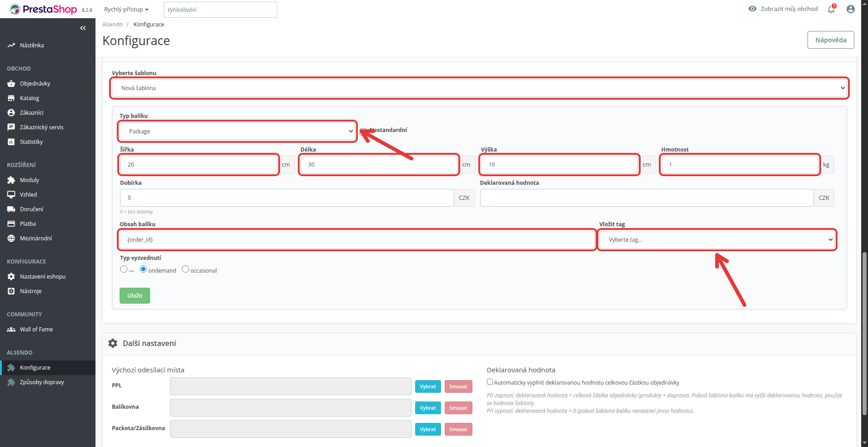Image resolution: width=868 pixels, height=447 pixels.
Task: Click the Moduly puzzle icon
Action: 11,180
